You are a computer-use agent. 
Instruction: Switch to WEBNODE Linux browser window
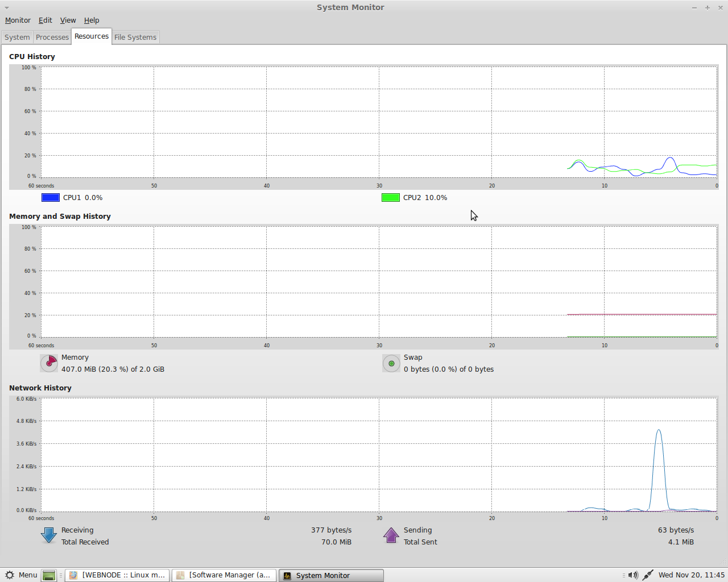click(x=117, y=575)
